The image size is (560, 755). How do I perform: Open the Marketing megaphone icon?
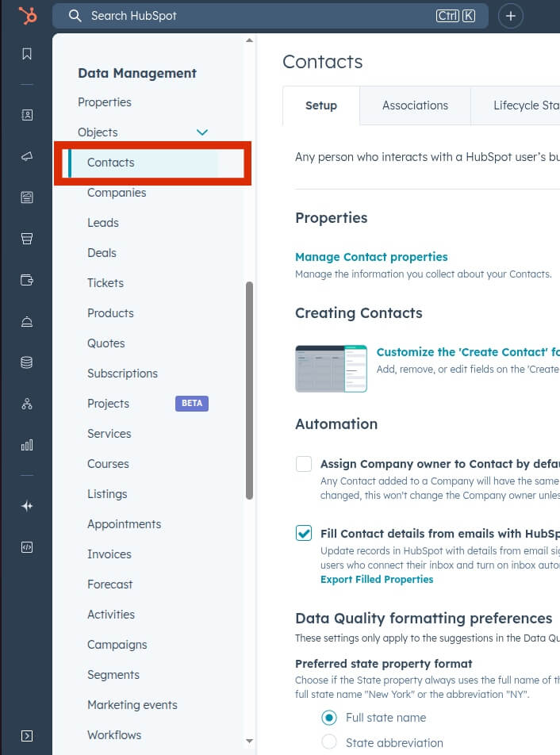coord(27,156)
